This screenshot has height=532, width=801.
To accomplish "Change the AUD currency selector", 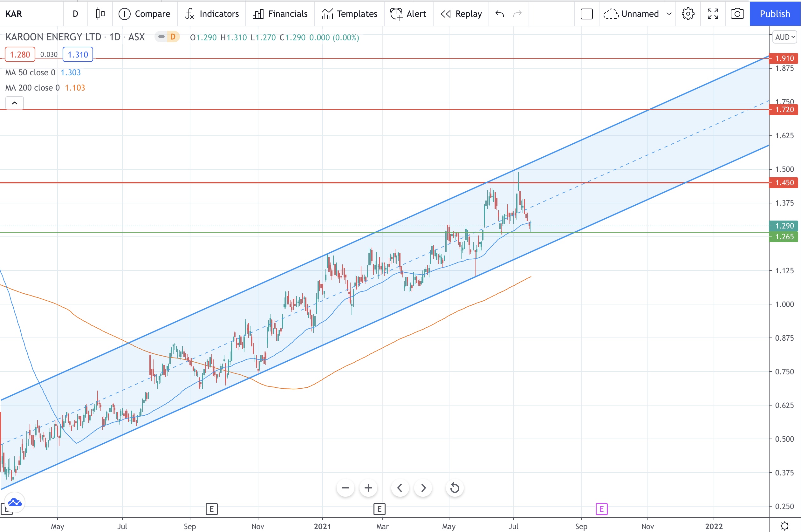I will pos(785,37).
